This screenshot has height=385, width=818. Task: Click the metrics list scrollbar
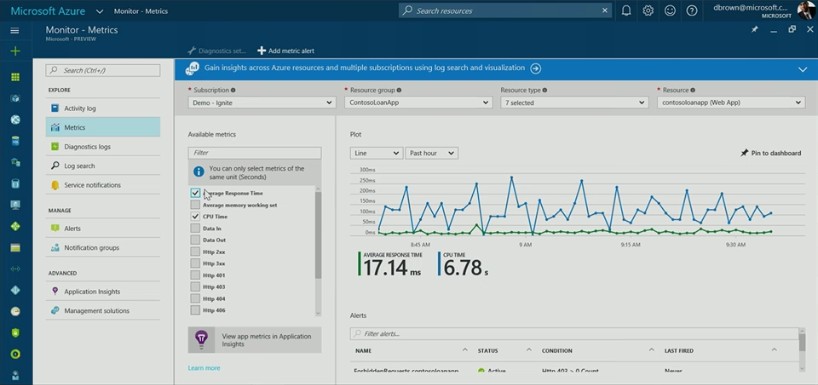click(x=318, y=235)
